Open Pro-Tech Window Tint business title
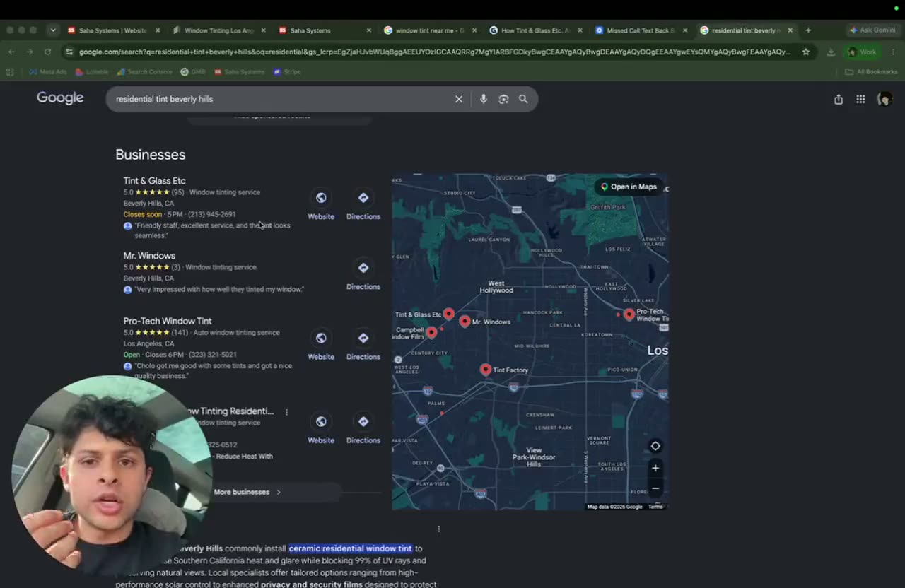905x588 pixels. pyautogui.click(x=168, y=321)
